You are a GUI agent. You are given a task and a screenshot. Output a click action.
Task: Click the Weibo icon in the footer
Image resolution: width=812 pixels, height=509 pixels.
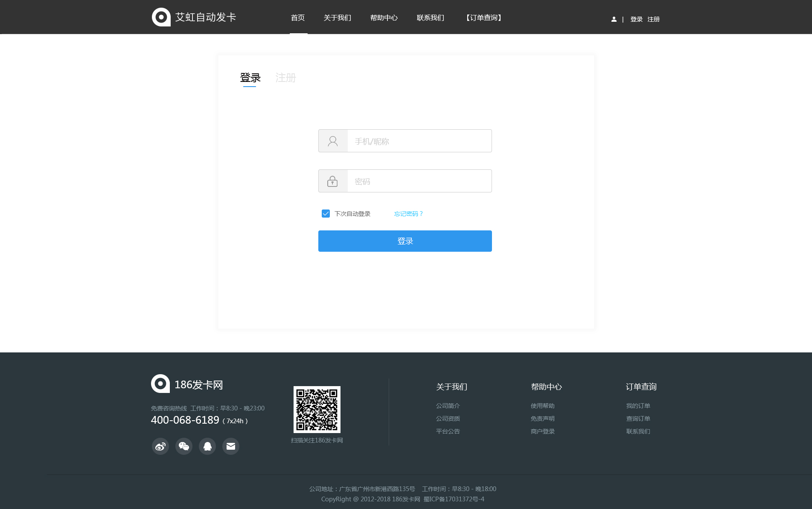[160, 446]
